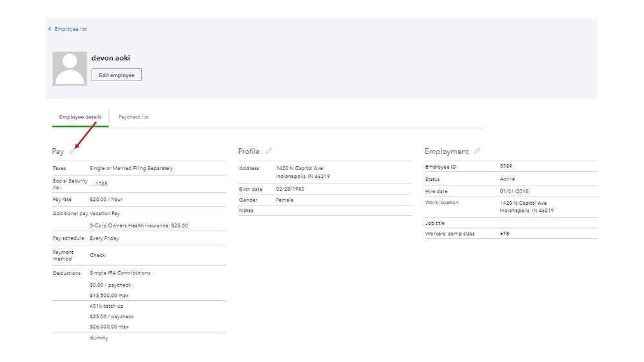Click the birth date 02/28/1980

(x=290, y=189)
